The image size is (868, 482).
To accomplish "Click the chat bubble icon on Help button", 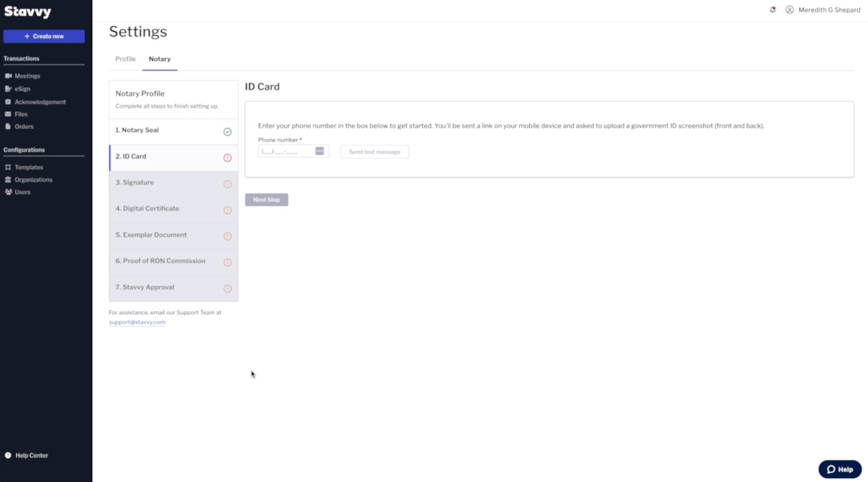I will [831, 469].
